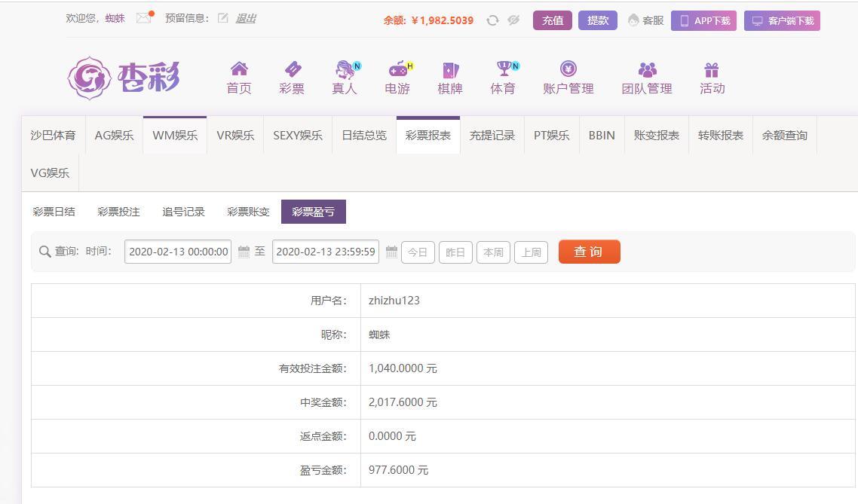Click the 退出 logout link
This screenshot has height=504, width=858.
[246, 18]
